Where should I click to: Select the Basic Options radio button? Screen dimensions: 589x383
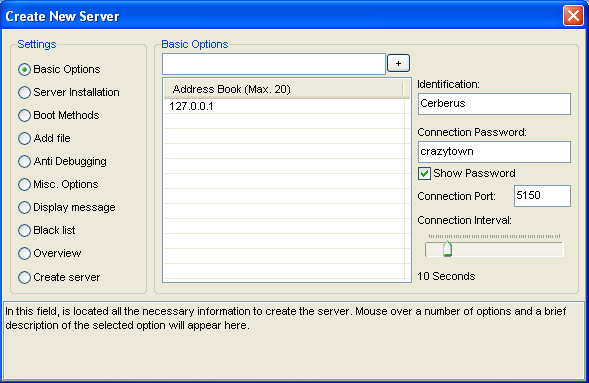[24, 69]
